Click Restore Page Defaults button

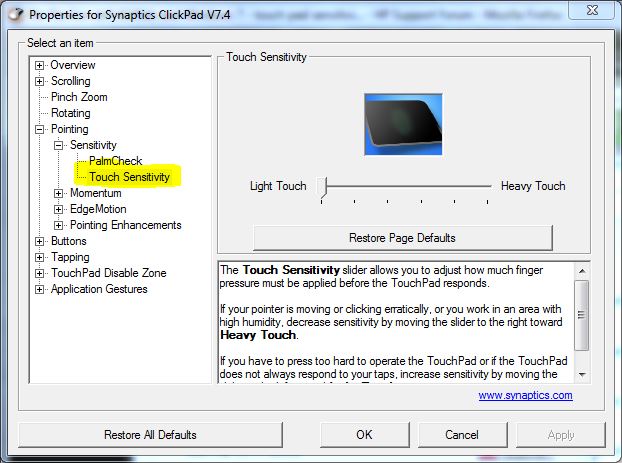pos(402,238)
